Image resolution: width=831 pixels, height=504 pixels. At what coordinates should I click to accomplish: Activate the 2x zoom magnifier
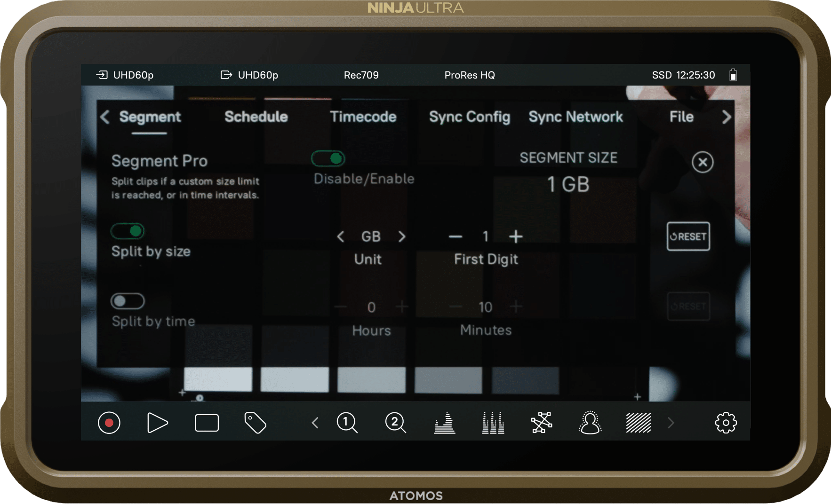pos(395,423)
